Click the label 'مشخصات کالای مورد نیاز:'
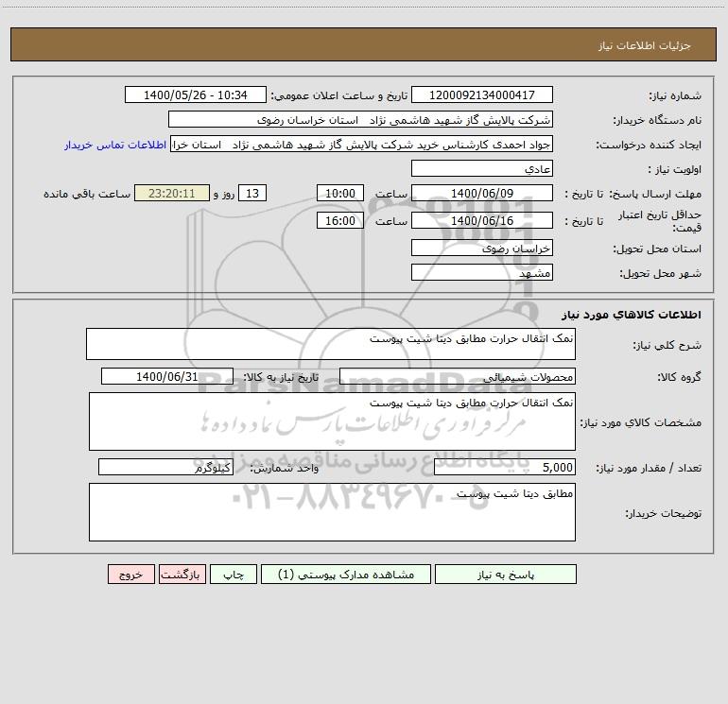Image resolution: width=728 pixels, height=704 pixels. 641,422
